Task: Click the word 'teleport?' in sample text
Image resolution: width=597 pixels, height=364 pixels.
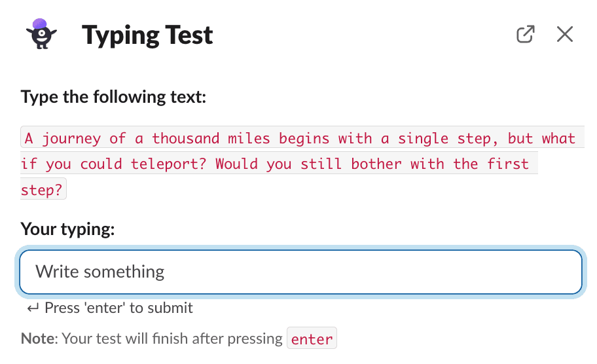Action: click(x=168, y=164)
